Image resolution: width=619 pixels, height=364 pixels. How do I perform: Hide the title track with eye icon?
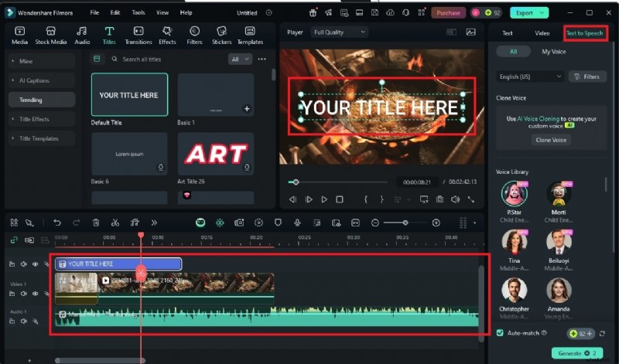point(35,264)
